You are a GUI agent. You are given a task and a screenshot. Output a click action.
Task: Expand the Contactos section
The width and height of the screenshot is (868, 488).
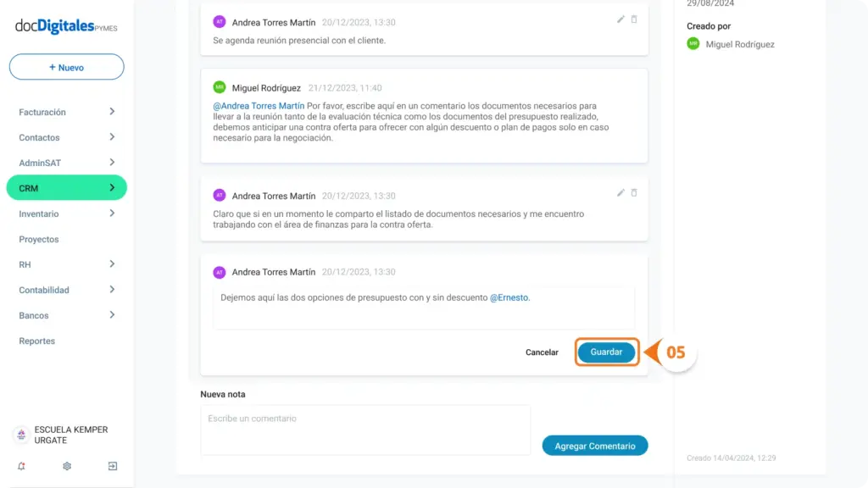click(66, 137)
